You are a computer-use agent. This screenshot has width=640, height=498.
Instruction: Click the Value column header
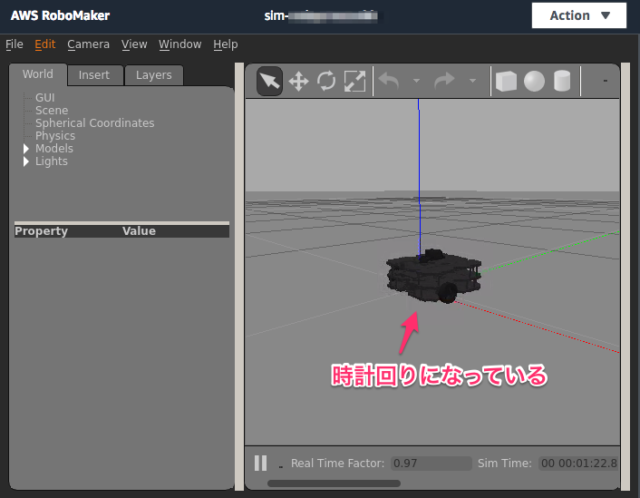coord(139,231)
